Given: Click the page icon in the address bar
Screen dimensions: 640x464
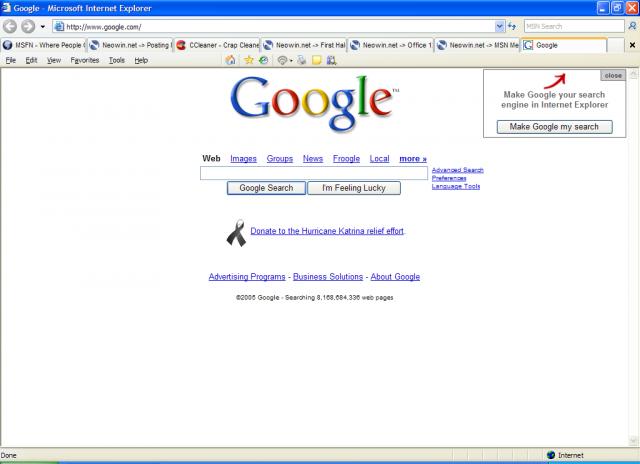Looking at the screenshot, I should 59,27.
